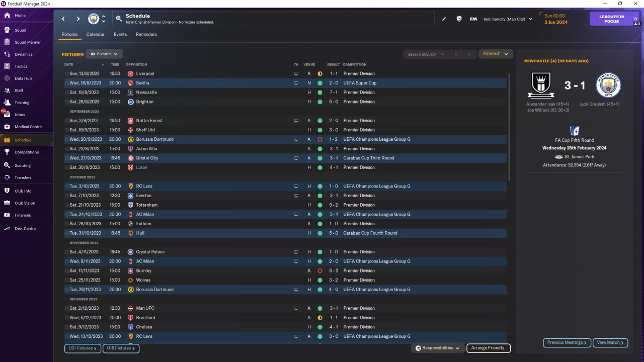This screenshot has height=362, width=644.
Task: Sort fixtures by the Date column header
Action: [x=69, y=64]
